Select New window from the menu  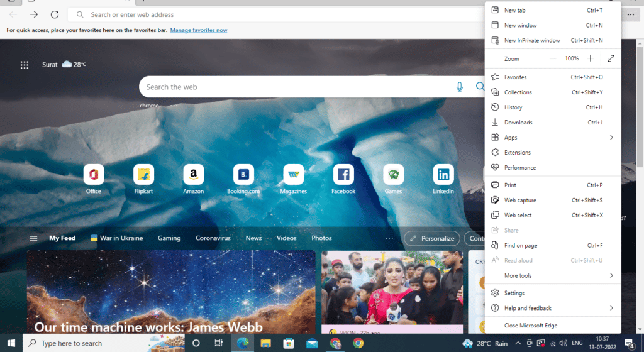[x=553, y=25]
